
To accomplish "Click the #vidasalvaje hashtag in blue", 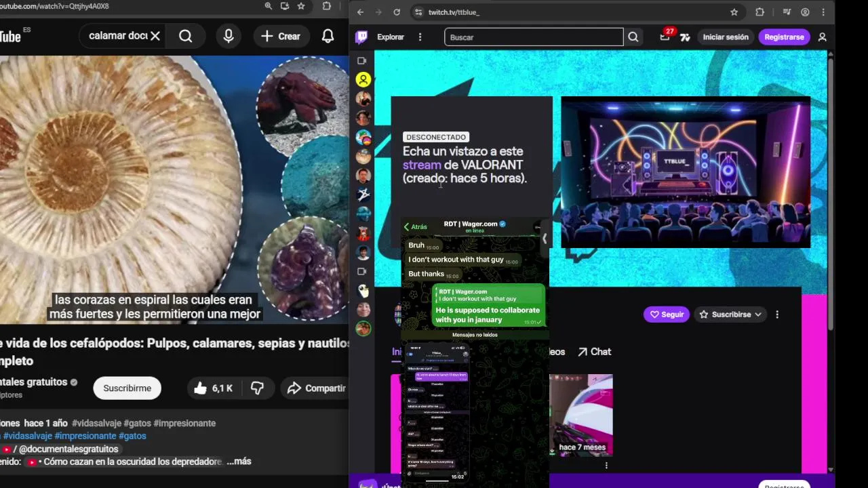I will tap(26, 436).
